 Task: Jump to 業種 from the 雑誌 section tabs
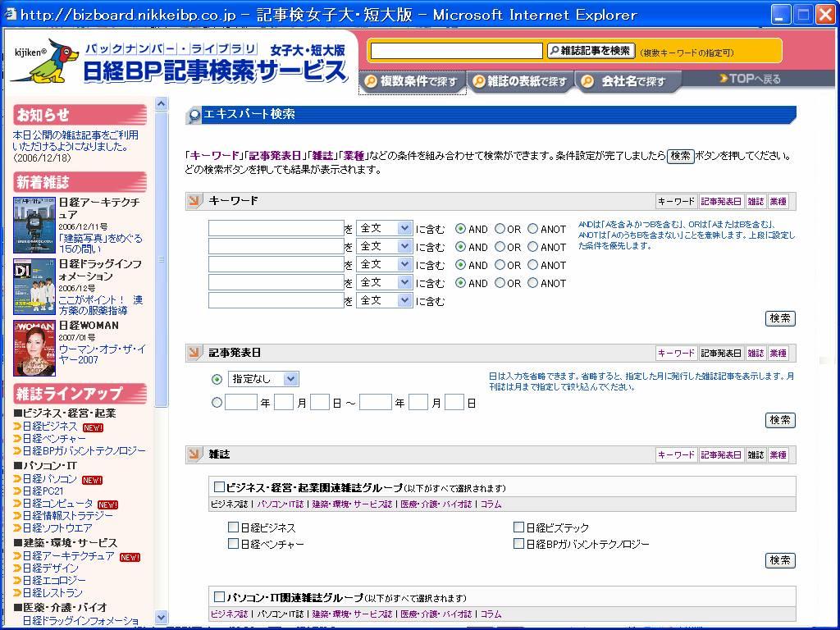point(778,454)
